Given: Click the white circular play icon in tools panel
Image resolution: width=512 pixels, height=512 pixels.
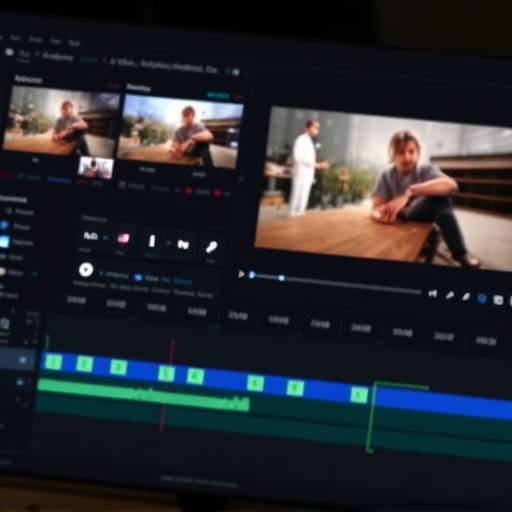Looking at the screenshot, I should (86, 269).
